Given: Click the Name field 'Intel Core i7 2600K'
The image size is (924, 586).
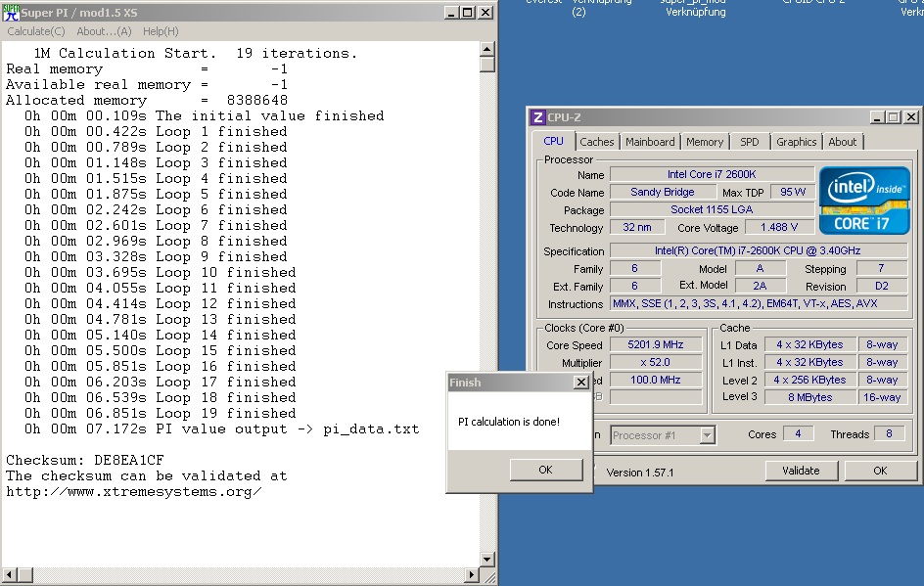Looking at the screenshot, I should pyautogui.click(x=712, y=174).
